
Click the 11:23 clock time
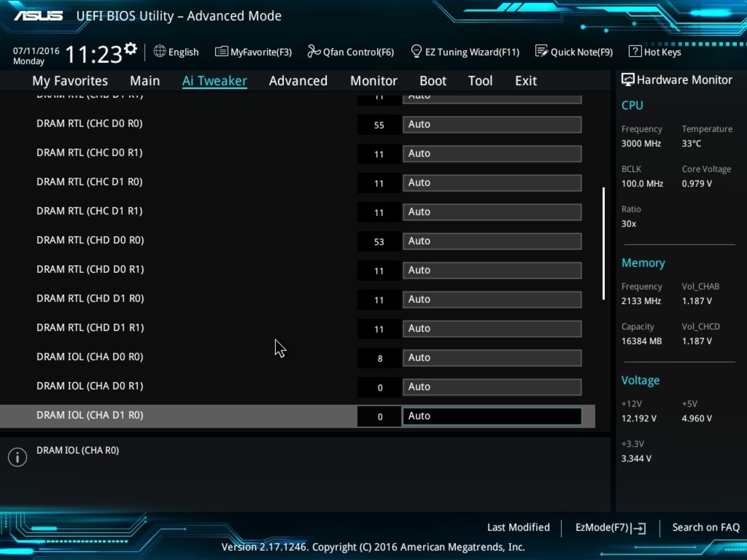(x=93, y=54)
